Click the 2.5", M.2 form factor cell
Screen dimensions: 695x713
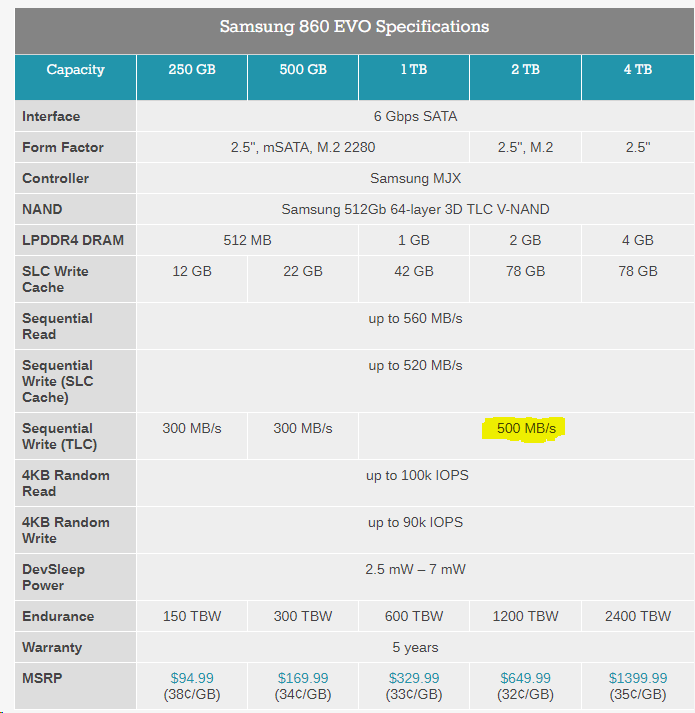pos(525,147)
